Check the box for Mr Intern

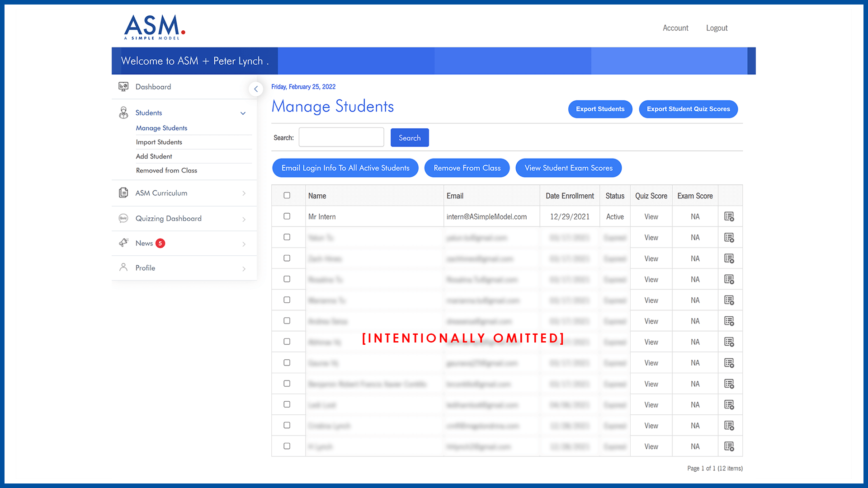point(287,216)
